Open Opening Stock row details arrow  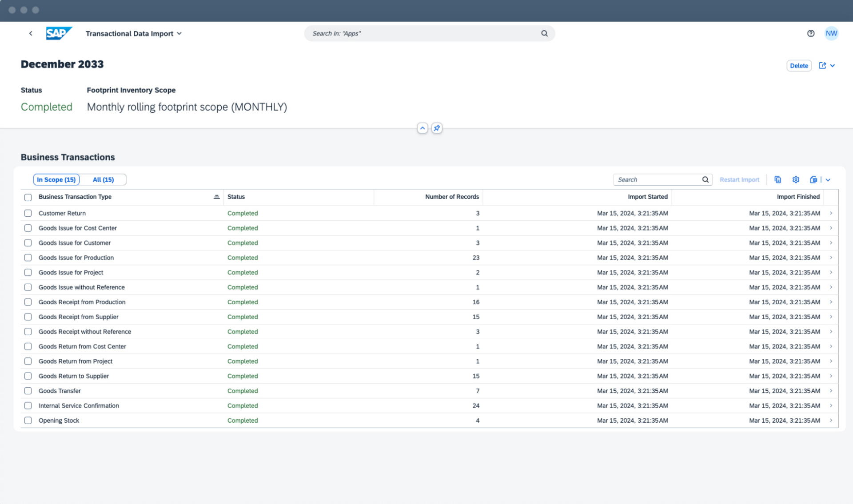831,421
